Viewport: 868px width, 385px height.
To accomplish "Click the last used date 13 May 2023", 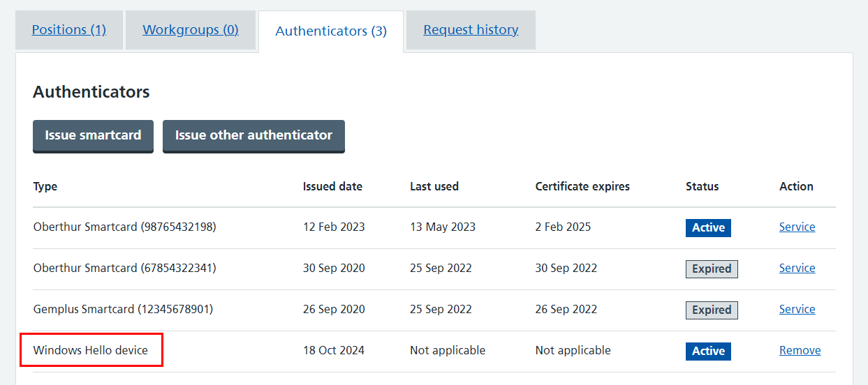I will pos(443,227).
